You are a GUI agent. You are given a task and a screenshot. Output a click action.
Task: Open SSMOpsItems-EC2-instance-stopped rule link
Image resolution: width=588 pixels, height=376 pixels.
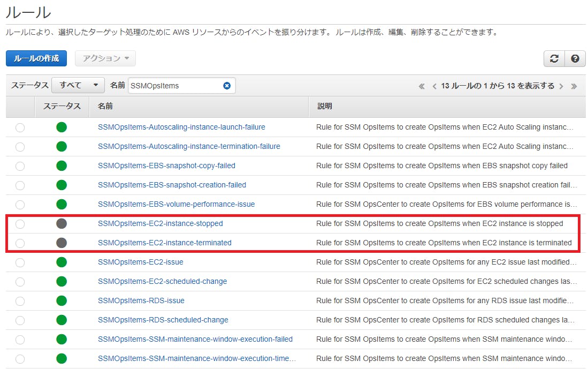[x=160, y=224]
